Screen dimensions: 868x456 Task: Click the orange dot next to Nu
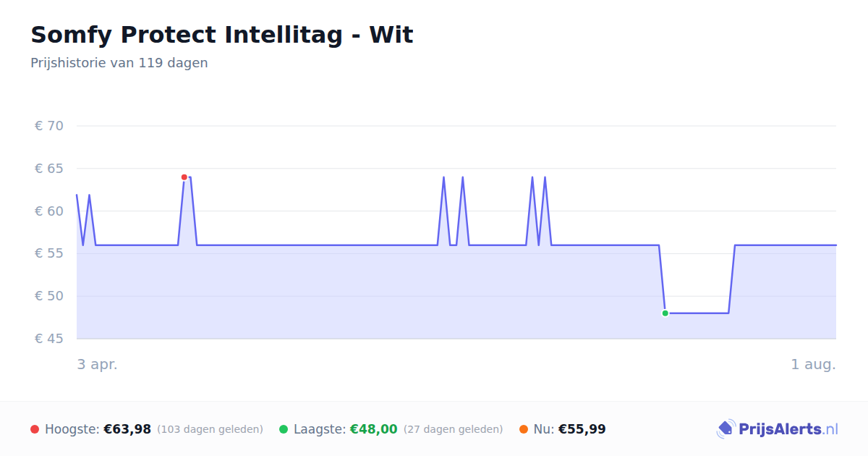coord(524,429)
